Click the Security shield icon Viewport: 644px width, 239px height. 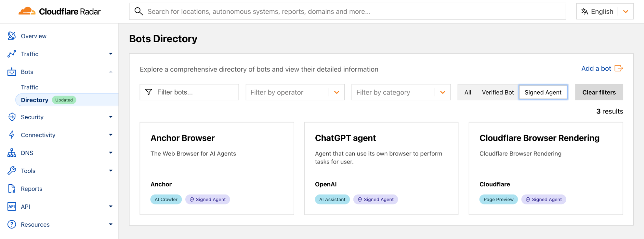[x=12, y=117]
